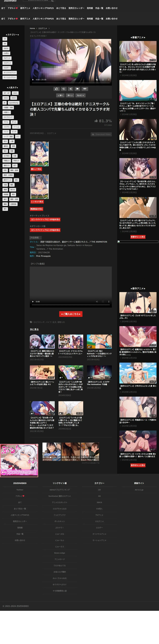The height and width of the screenshot is (644, 159).
Task: Select the TVアニメ category in the left sidebar
Action: coord(7,58)
